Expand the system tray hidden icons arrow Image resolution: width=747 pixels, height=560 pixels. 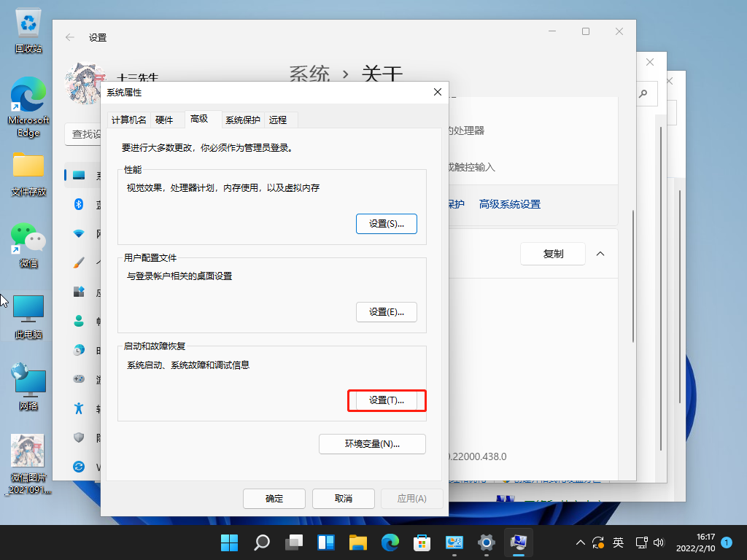pos(581,542)
